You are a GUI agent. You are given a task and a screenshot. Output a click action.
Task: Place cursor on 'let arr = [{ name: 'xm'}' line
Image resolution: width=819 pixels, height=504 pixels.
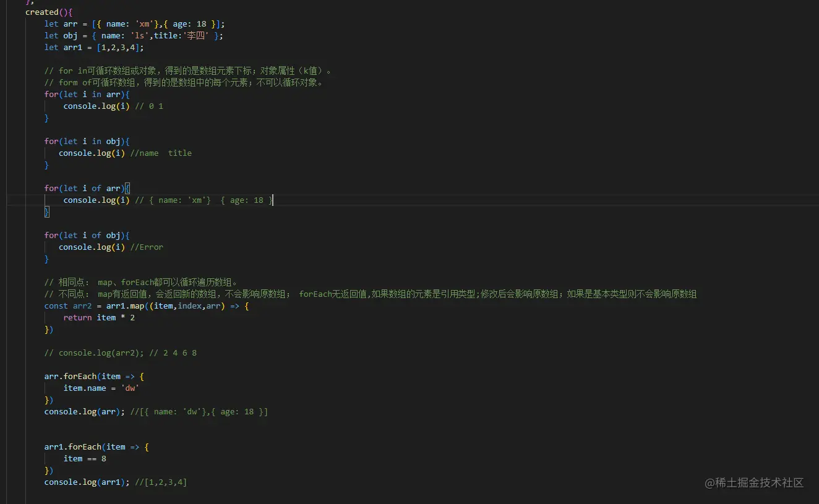coord(135,23)
